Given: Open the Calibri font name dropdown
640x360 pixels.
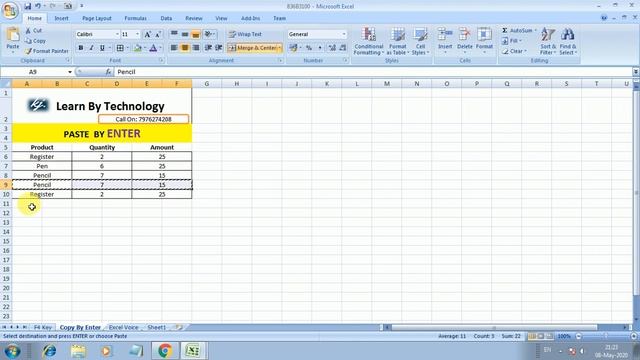Looking at the screenshot, I should (117, 34).
